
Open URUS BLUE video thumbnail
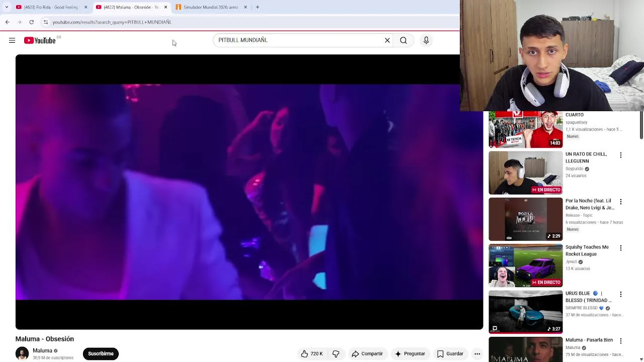pyautogui.click(x=525, y=312)
